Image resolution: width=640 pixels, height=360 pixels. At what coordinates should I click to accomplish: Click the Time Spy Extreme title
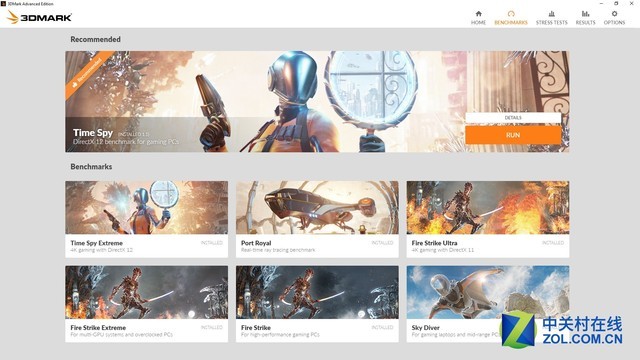[96, 243]
